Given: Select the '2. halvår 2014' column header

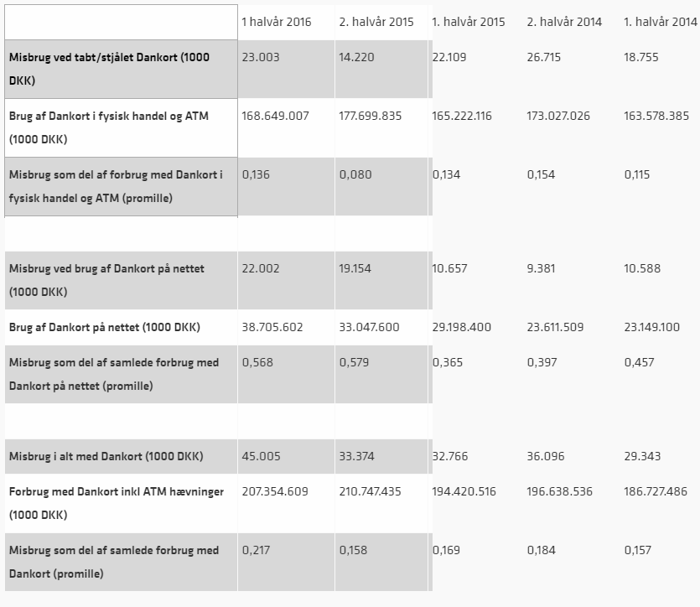Looking at the screenshot, I should click(x=564, y=22).
